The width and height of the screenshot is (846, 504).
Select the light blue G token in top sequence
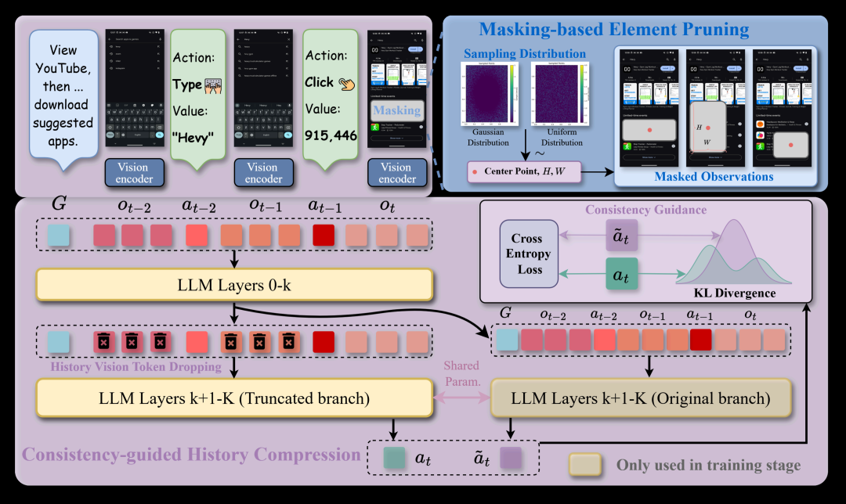coord(59,236)
